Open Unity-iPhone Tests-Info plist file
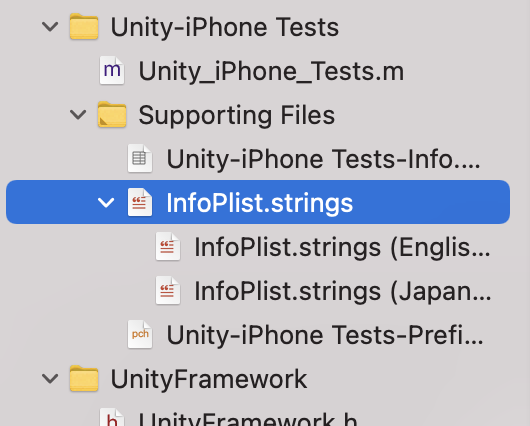The height and width of the screenshot is (426, 530). point(323,159)
